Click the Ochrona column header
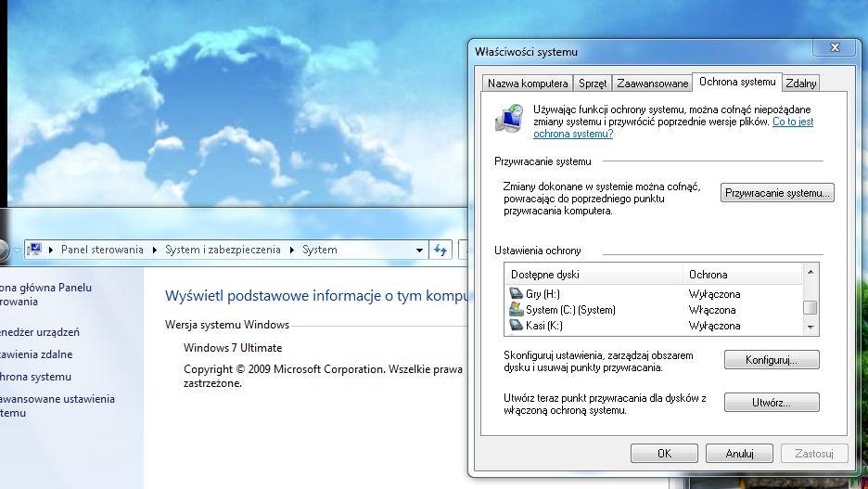868x489 pixels. click(x=742, y=274)
